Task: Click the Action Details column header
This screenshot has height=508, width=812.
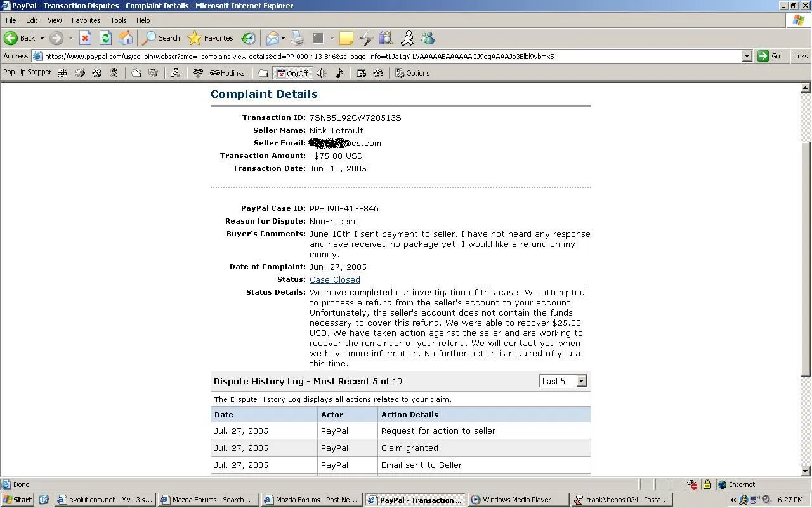Action: pyautogui.click(x=484, y=415)
